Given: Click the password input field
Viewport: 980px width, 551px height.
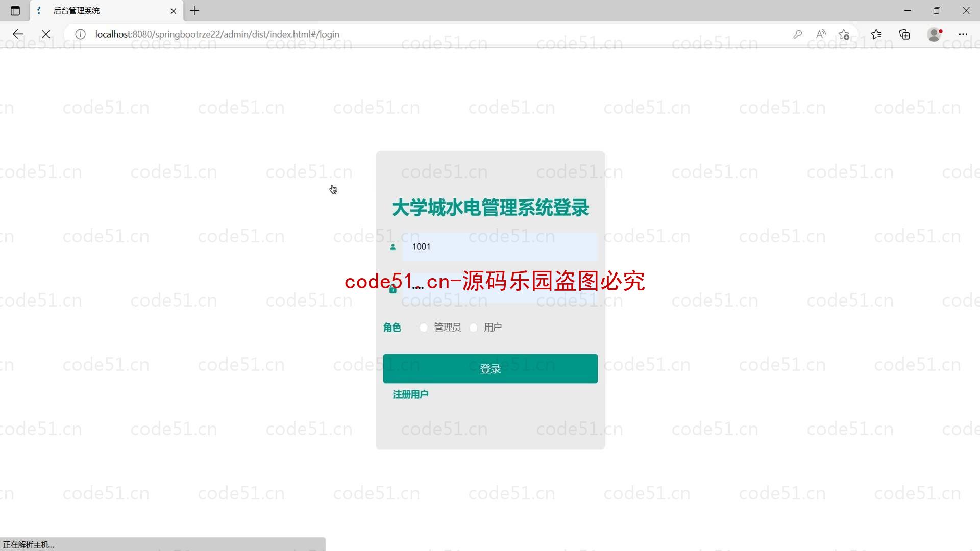Looking at the screenshot, I should (x=500, y=288).
